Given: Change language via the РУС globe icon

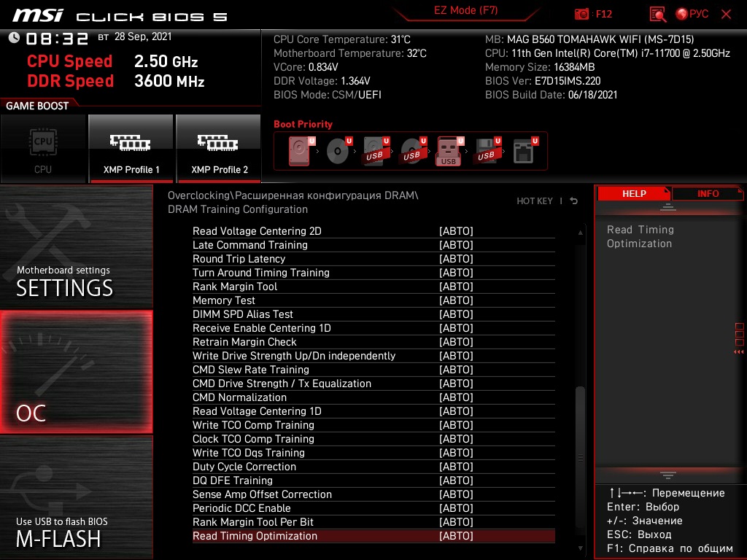Looking at the screenshot, I should (x=692, y=14).
